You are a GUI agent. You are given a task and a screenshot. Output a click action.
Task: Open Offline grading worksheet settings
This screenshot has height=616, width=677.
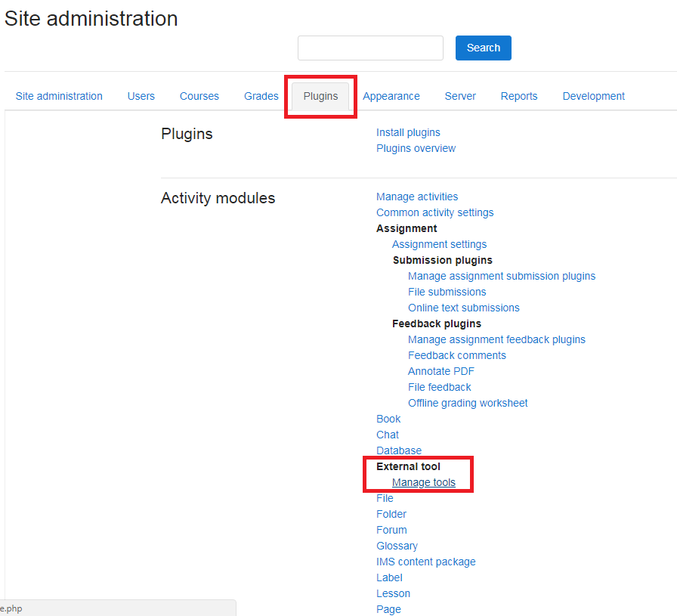(x=468, y=403)
